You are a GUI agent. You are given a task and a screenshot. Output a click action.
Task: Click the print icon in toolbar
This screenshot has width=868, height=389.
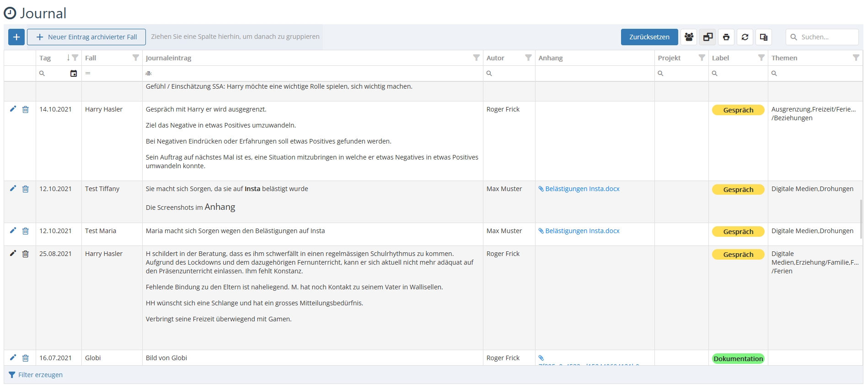[726, 37]
